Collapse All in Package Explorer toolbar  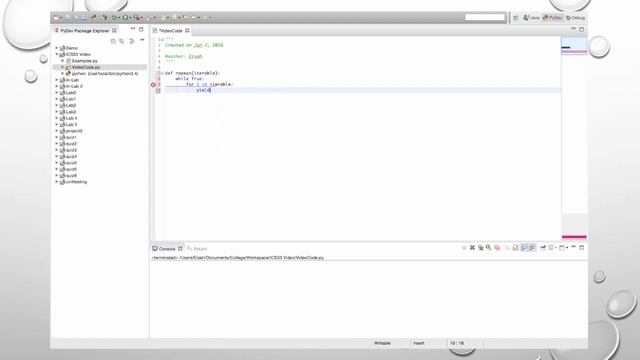coord(113,41)
